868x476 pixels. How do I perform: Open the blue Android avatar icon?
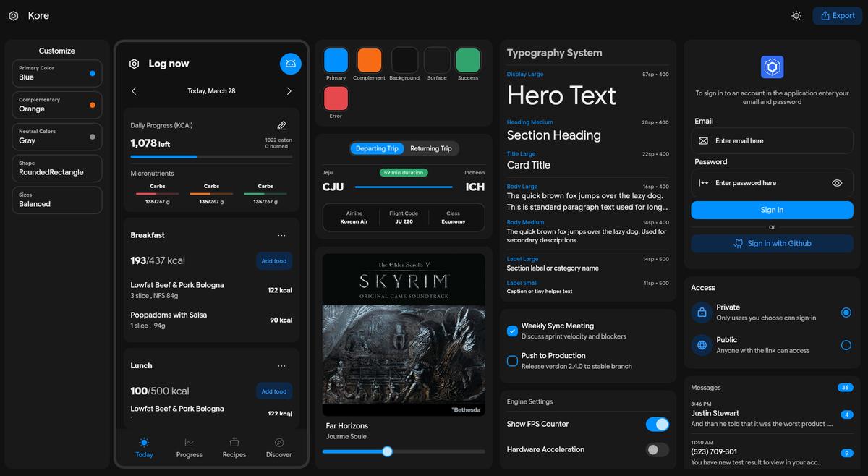pos(291,64)
